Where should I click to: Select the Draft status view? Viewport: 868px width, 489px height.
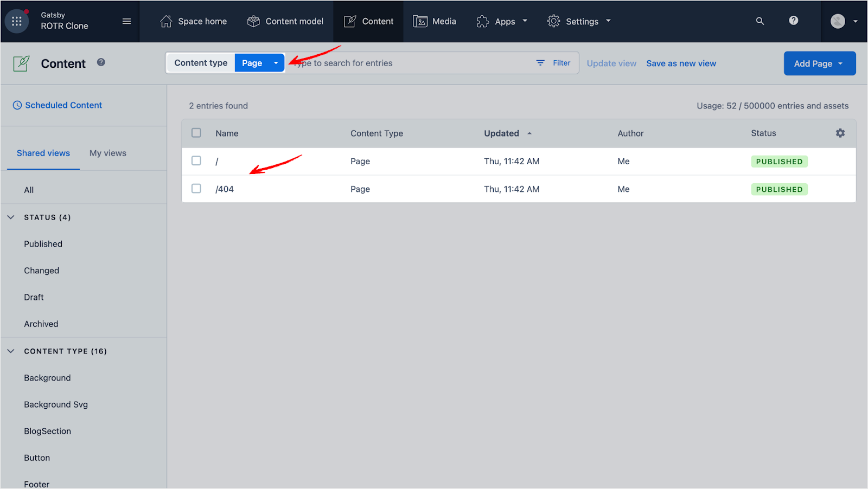34,297
